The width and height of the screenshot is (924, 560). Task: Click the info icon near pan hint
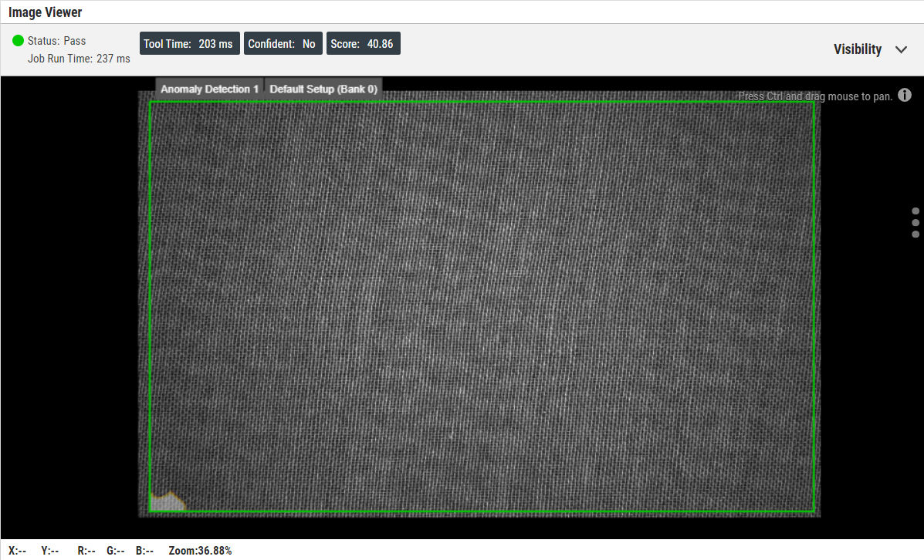[905, 95]
